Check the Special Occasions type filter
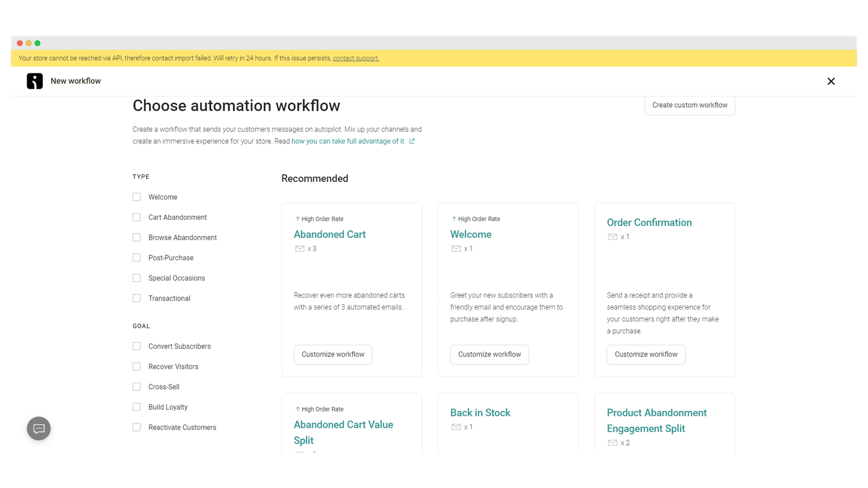The height and width of the screenshot is (488, 868). point(137,278)
